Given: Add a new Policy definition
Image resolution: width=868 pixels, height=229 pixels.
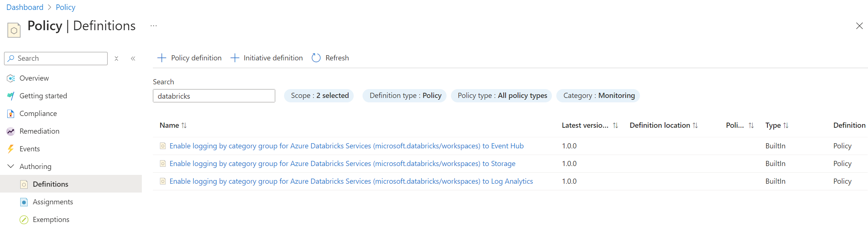Looking at the screenshot, I should [x=189, y=58].
